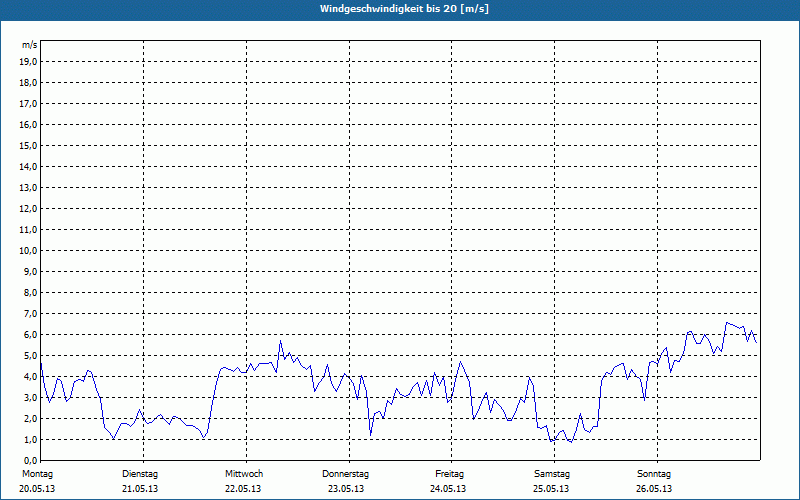Click the date 23.05.13
This screenshot has height=500, width=800.
[346, 489]
